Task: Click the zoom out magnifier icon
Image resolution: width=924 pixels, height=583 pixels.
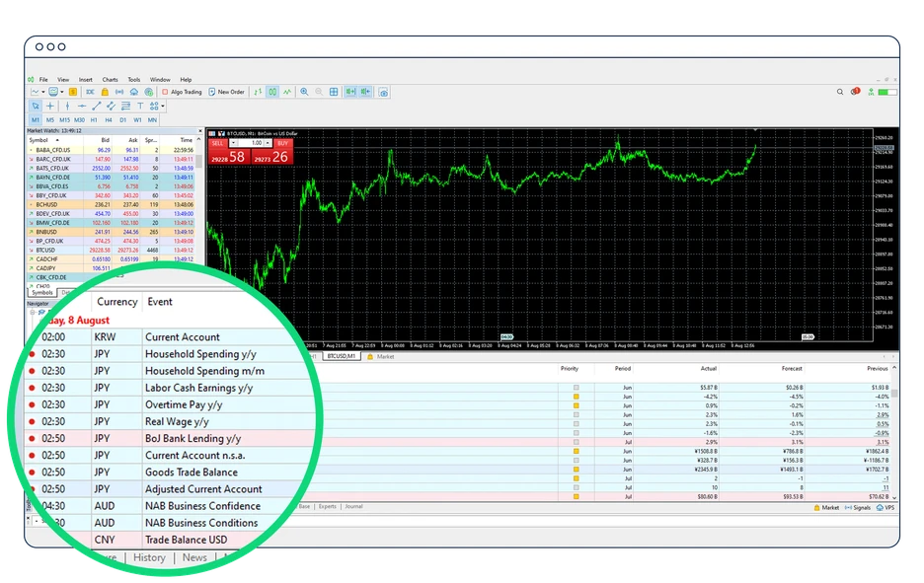Action: [x=319, y=92]
